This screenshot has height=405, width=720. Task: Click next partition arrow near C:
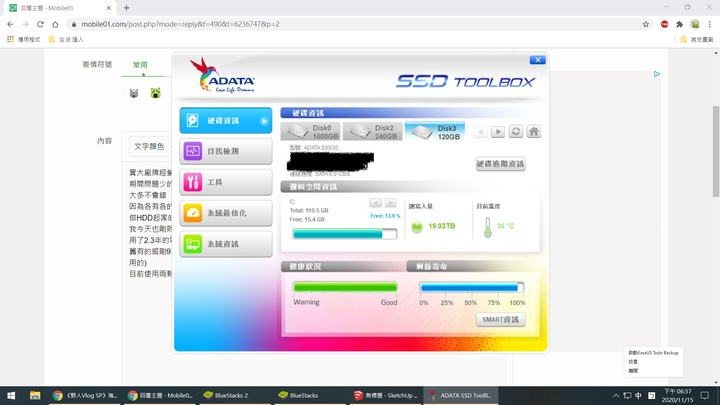390,202
